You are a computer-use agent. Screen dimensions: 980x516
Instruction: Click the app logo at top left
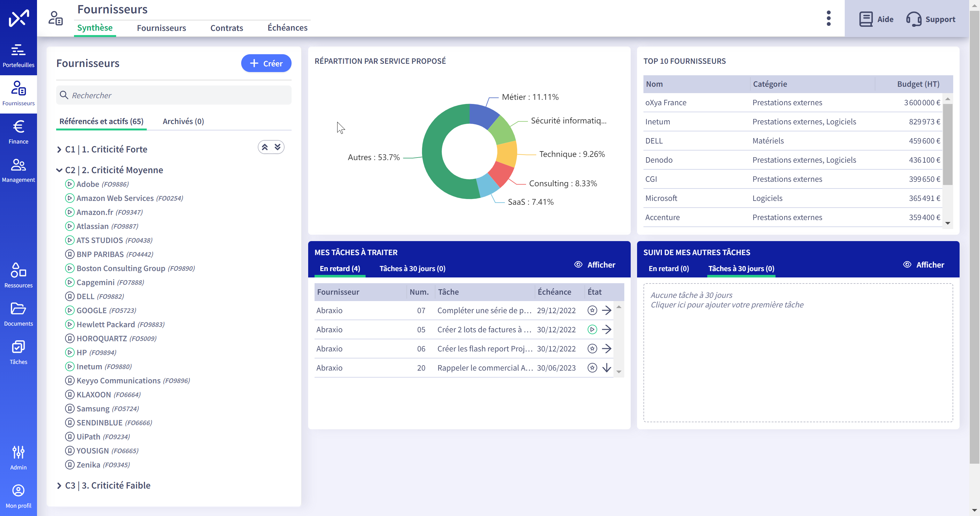pyautogui.click(x=19, y=18)
